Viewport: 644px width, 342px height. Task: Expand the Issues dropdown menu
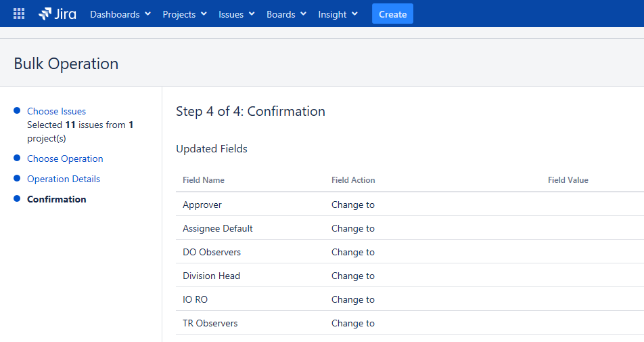click(236, 14)
